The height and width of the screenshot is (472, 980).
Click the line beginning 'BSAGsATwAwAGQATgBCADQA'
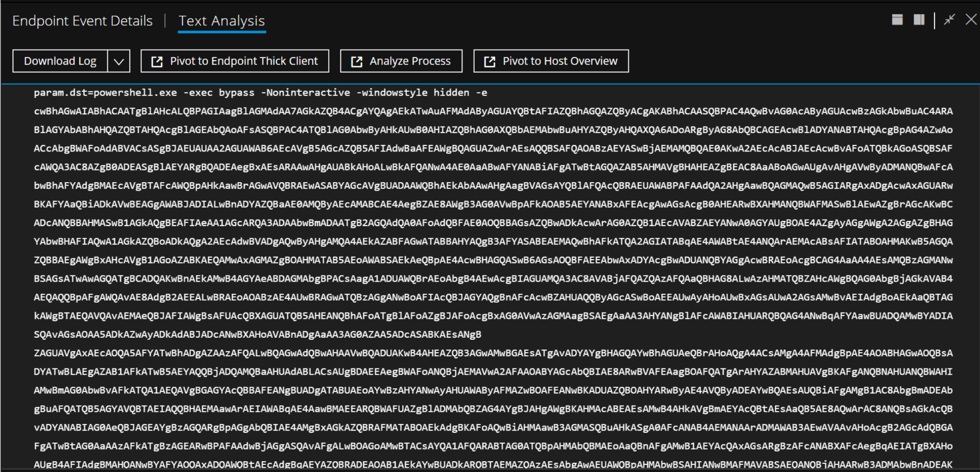pos(493,279)
